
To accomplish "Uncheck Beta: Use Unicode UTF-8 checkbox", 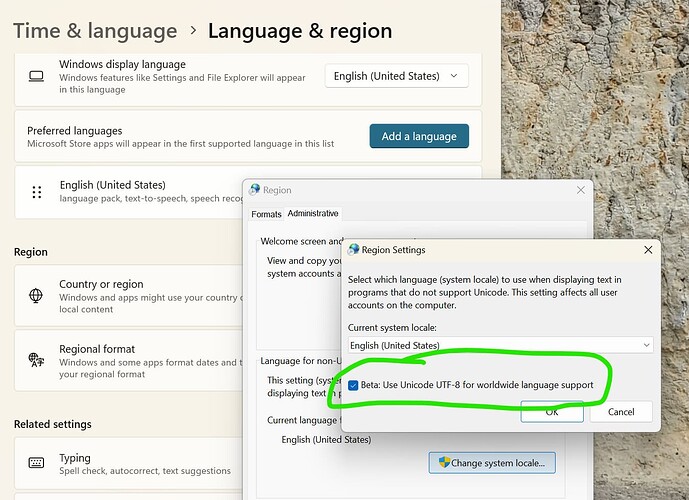I will point(353,385).
